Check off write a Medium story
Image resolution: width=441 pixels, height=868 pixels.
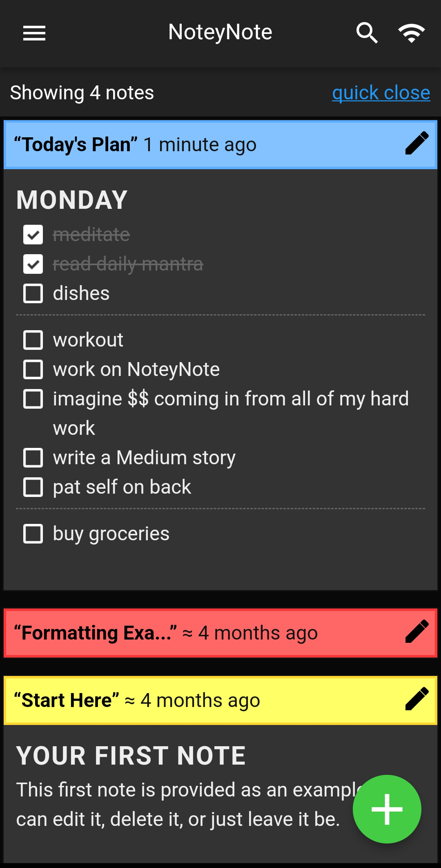click(x=33, y=458)
